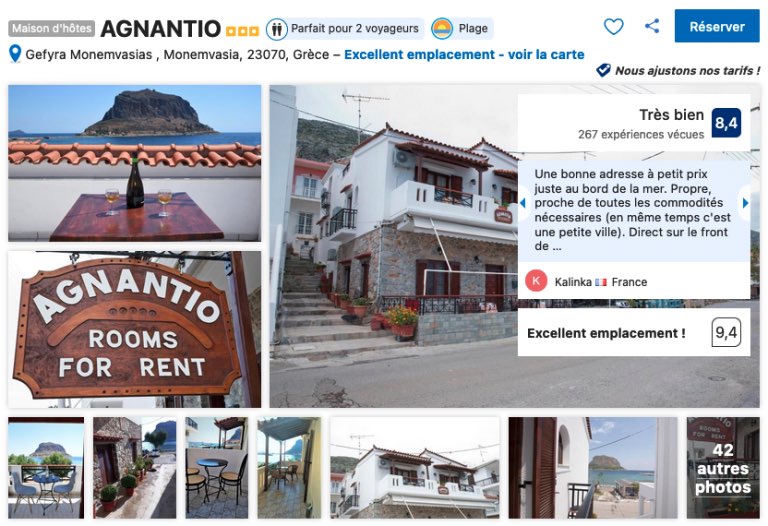Save property with the heart icon
This screenshot has width=768, height=526.
point(613,26)
